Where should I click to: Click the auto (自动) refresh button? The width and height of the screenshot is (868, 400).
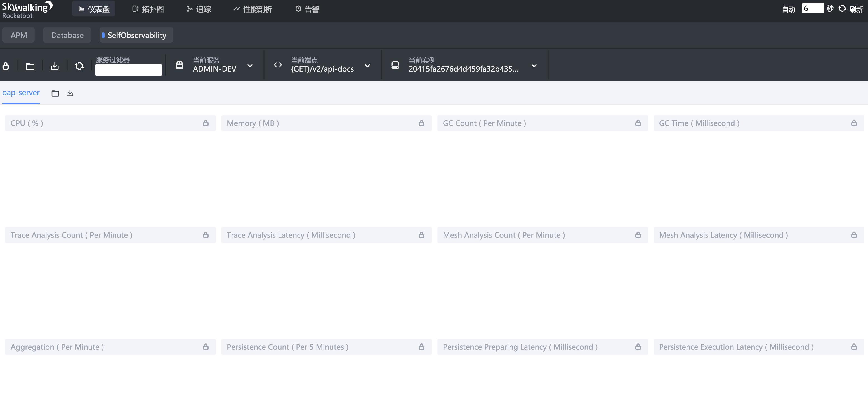[788, 10]
